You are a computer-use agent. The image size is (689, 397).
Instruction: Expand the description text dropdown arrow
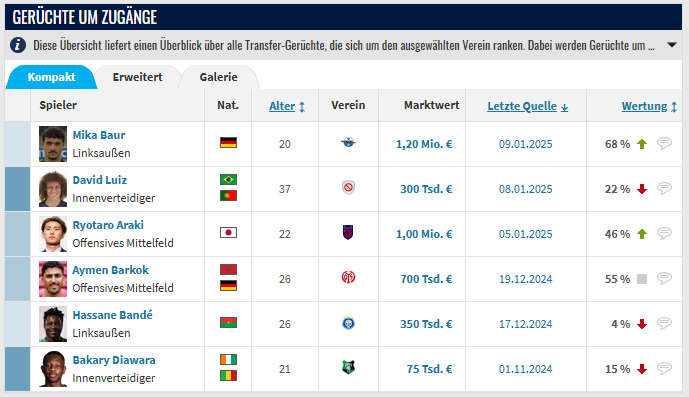pyautogui.click(x=671, y=45)
